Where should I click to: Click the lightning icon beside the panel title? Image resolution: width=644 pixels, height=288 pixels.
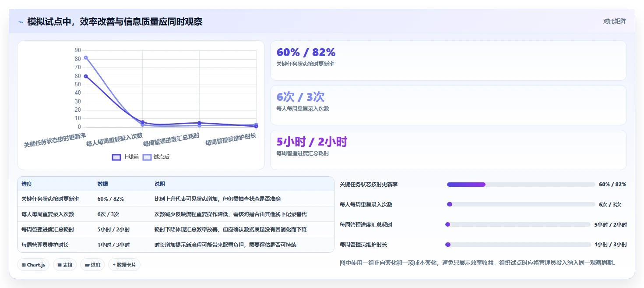click(21, 22)
